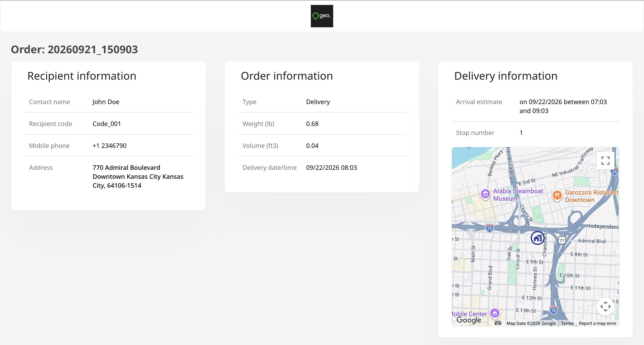The height and width of the screenshot is (345, 644).
Task: Click the Stop number value 1
Action: (x=521, y=133)
